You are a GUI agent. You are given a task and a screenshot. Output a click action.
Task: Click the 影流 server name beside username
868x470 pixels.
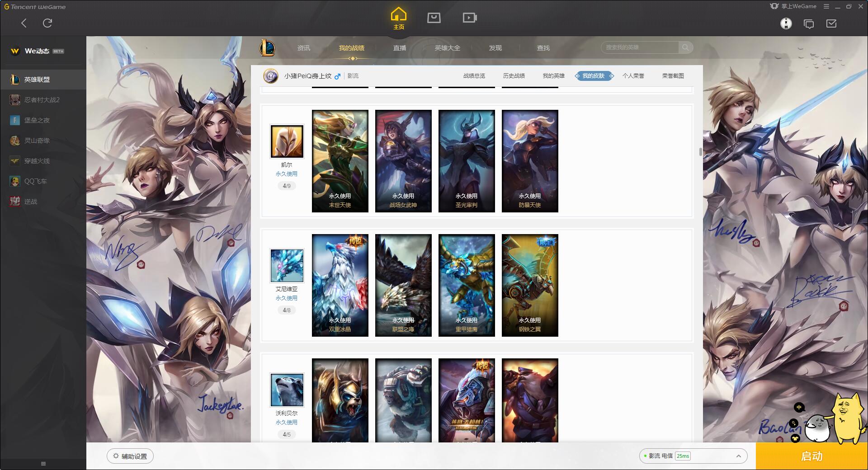point(353,76)
